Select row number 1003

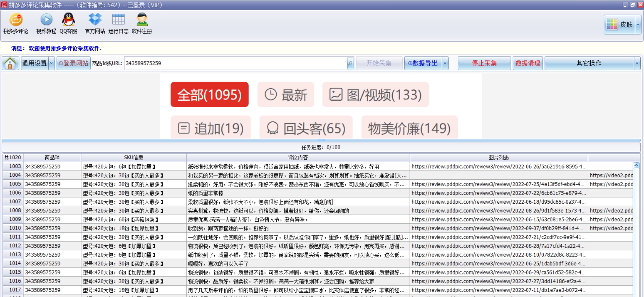click(x=13, y=166)
